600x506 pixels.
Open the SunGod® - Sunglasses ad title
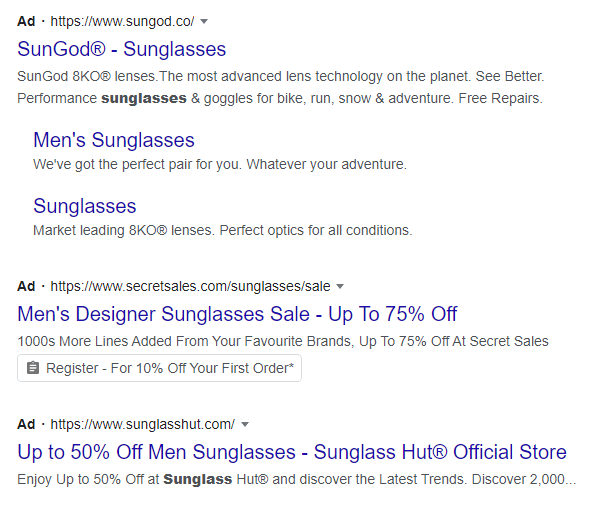122,49
